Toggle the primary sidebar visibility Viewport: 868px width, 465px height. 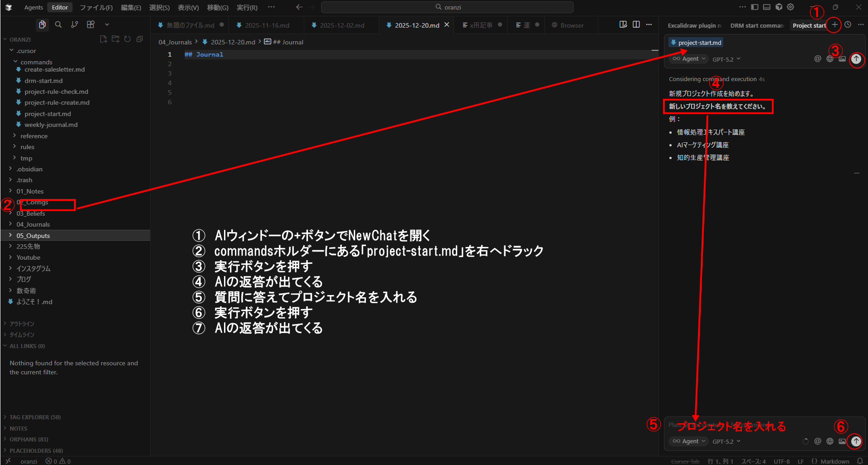pyautogui.click(x=755, y=7)
